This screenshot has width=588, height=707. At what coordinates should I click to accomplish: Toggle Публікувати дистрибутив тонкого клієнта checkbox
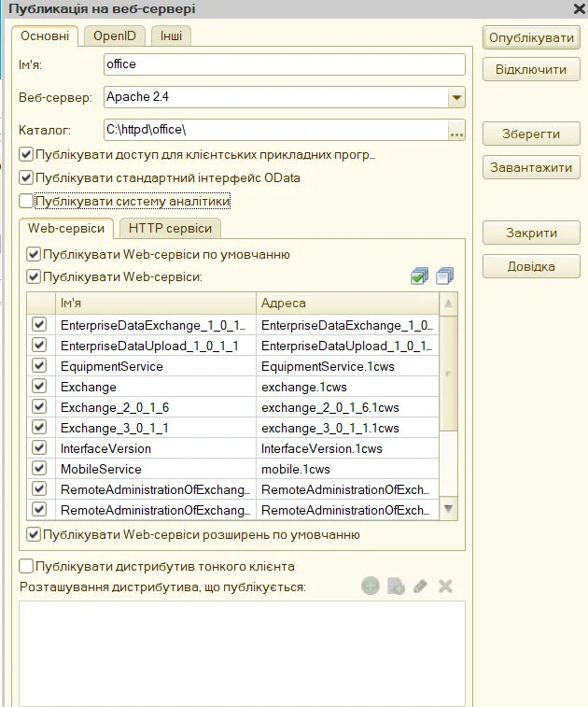coord(26,566)
